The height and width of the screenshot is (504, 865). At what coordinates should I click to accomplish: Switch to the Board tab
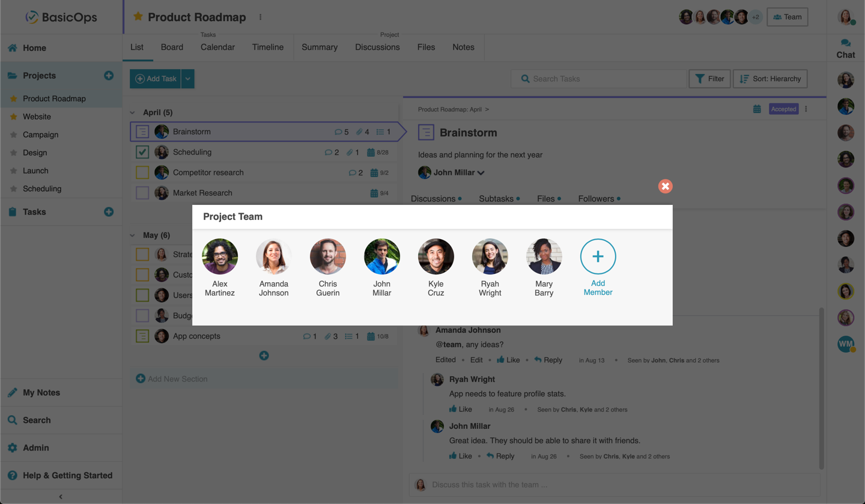pos(172,47)
